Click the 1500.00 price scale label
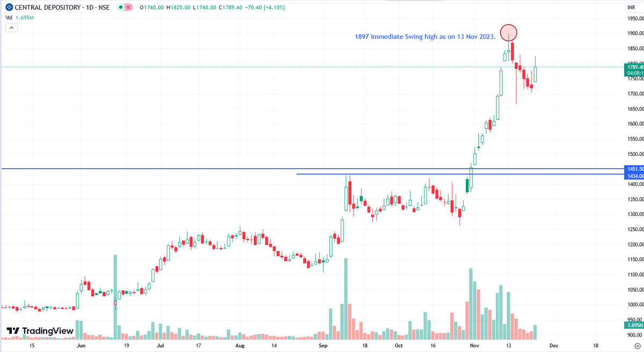This screenshot has width=644, height=352. click(635, 154)
